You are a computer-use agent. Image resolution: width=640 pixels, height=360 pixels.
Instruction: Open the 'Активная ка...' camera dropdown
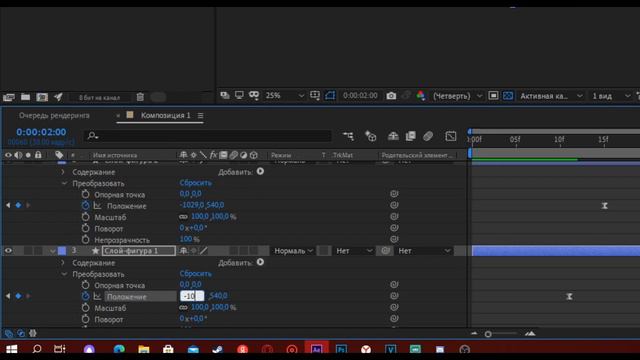pos(551,96)
